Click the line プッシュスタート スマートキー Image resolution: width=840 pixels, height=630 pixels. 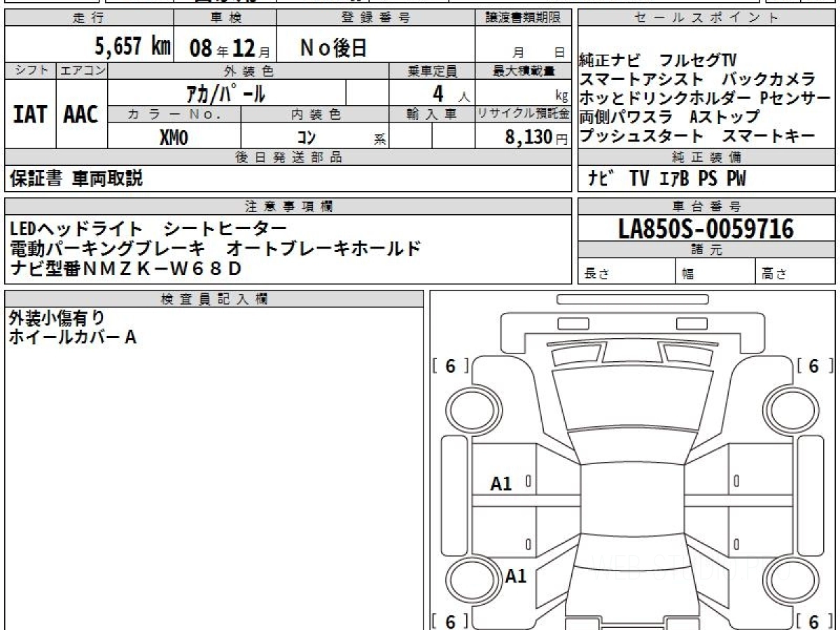[x=697, y=135]
